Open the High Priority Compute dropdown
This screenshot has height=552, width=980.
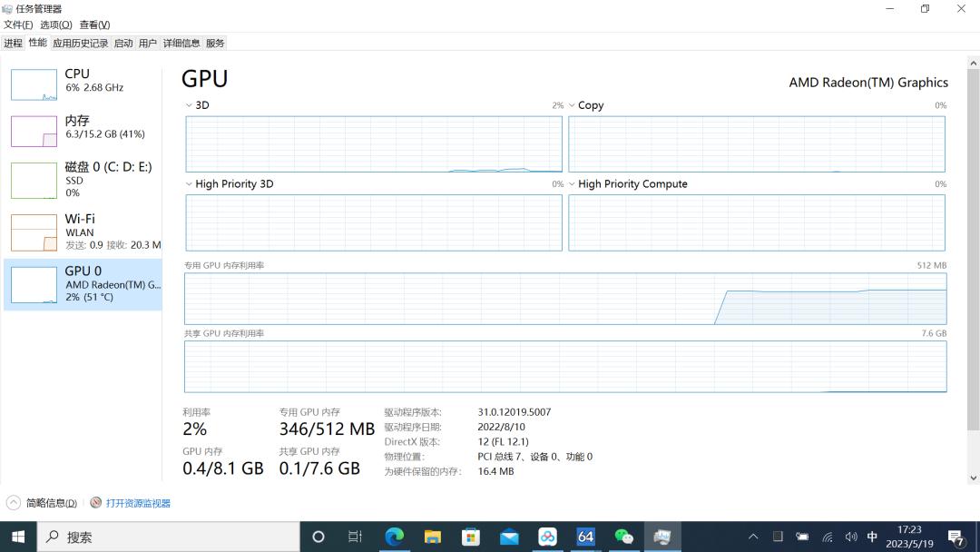point(571,183)
